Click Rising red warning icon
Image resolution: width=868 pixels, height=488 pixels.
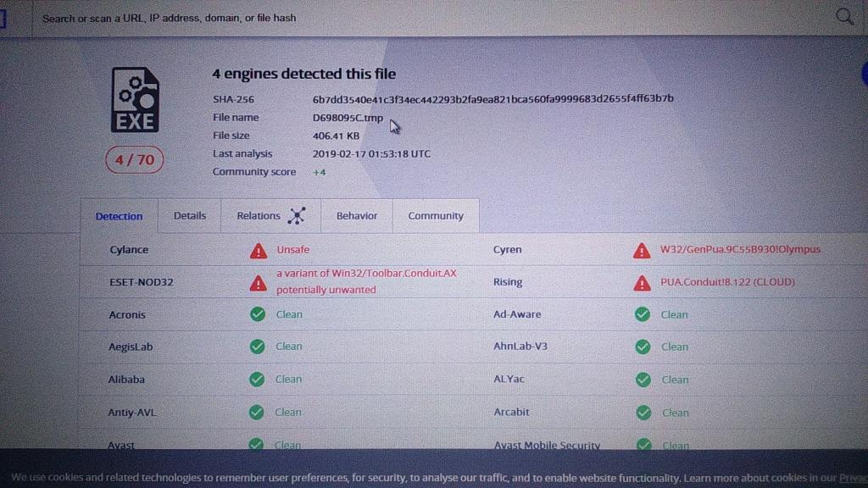point(643,283)
